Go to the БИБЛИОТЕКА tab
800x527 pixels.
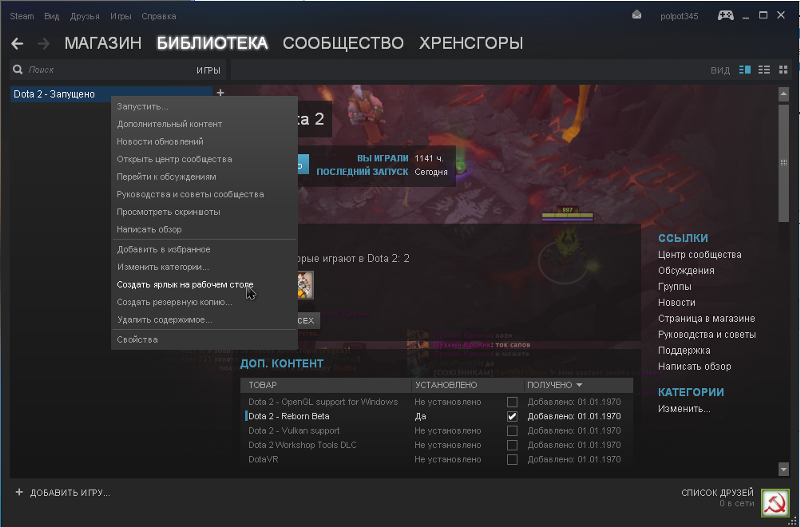pyautogui.click(x=212, y=43)
